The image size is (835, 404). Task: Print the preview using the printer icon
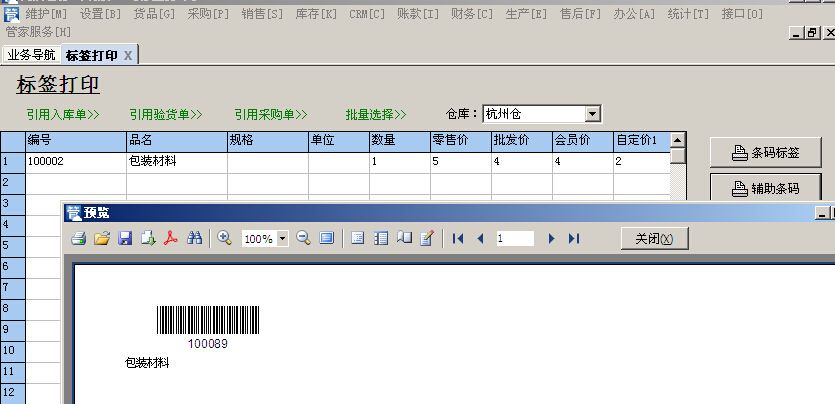[79, 238]
